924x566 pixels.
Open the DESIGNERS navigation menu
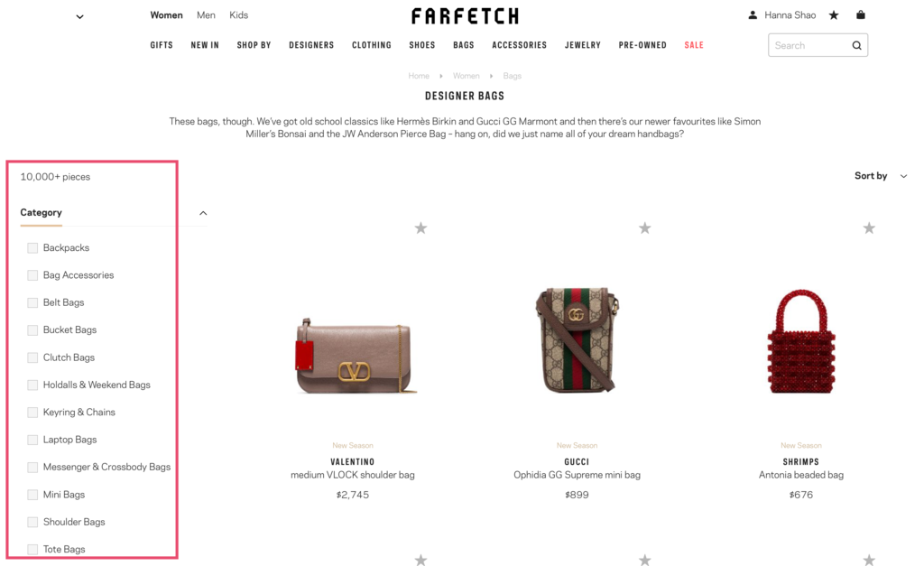[311, 45]
